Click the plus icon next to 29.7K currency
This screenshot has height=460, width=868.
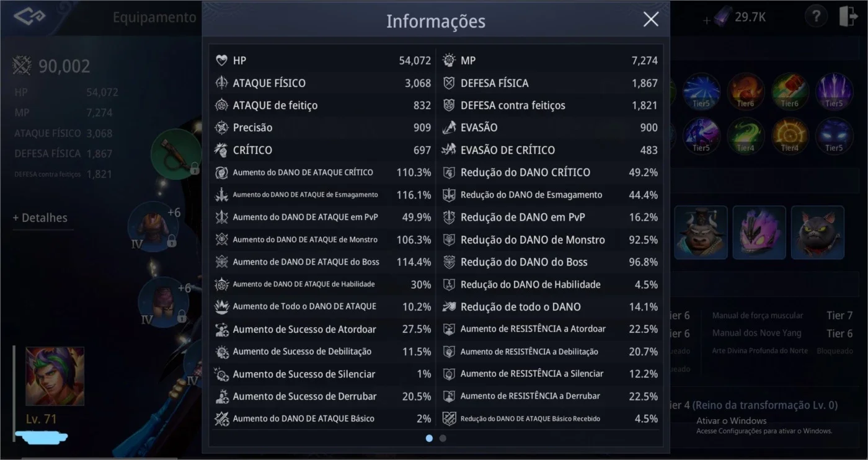(x=707, y=20)
